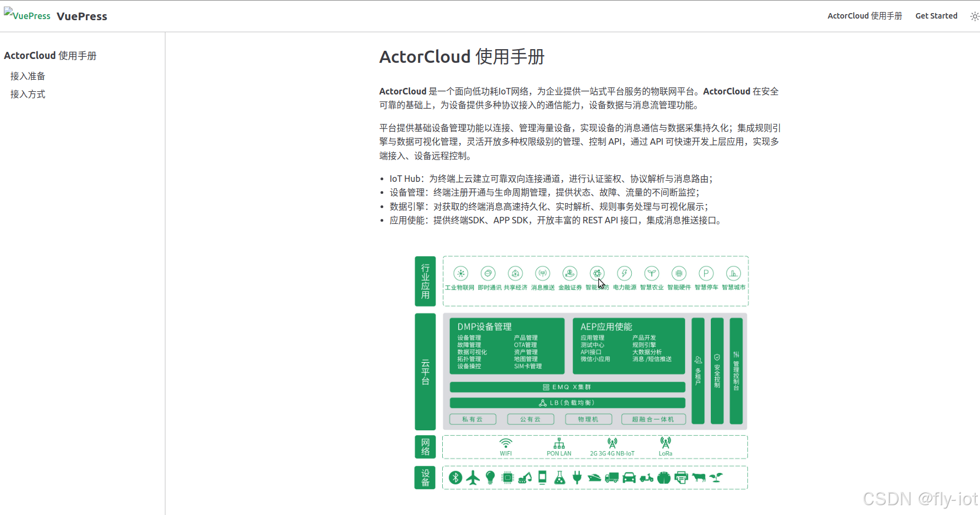980x515 pixels.
Task: Click the LoRa antenna tower icon
Action: click(x=666, y=443)
